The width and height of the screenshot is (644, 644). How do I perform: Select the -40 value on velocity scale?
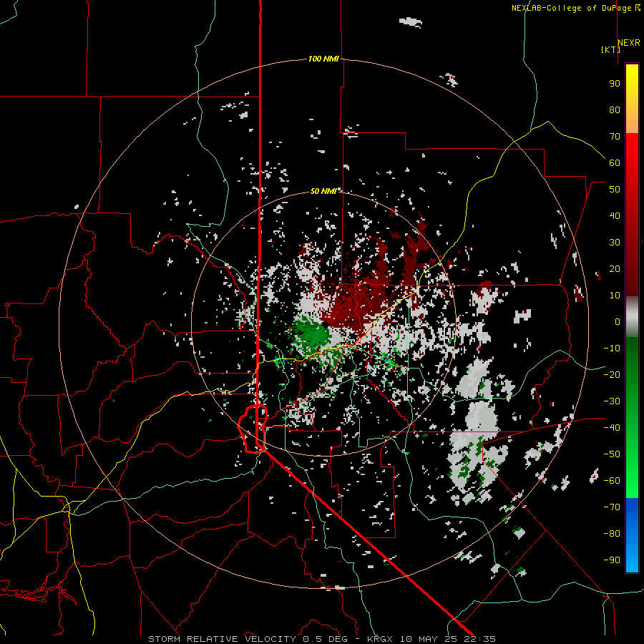click(x=612, y=428)
